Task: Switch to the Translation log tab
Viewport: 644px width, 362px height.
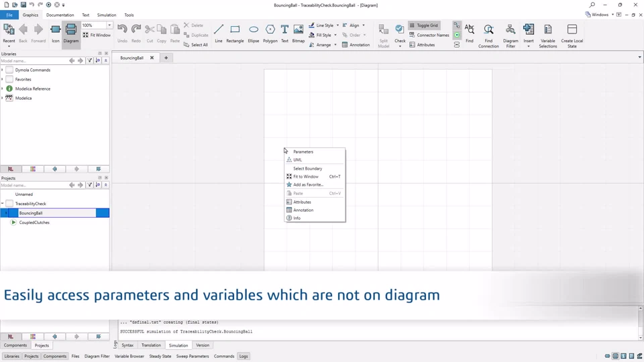Action: click(x=151, y=345)
